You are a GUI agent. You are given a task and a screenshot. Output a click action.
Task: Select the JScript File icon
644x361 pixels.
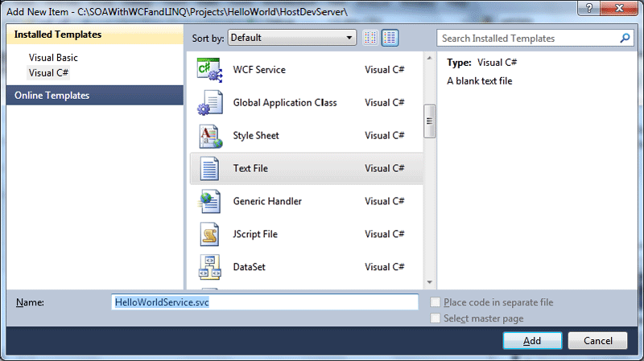pos(209,235)
